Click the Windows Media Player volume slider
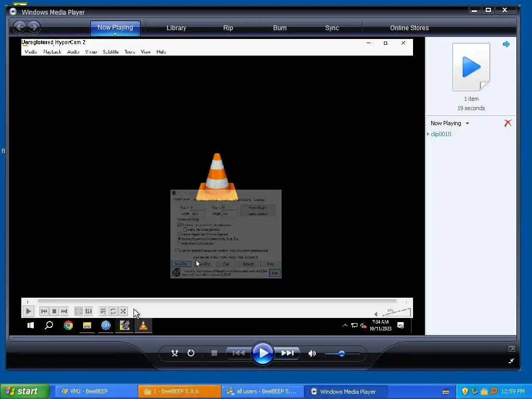 point(342,353)
